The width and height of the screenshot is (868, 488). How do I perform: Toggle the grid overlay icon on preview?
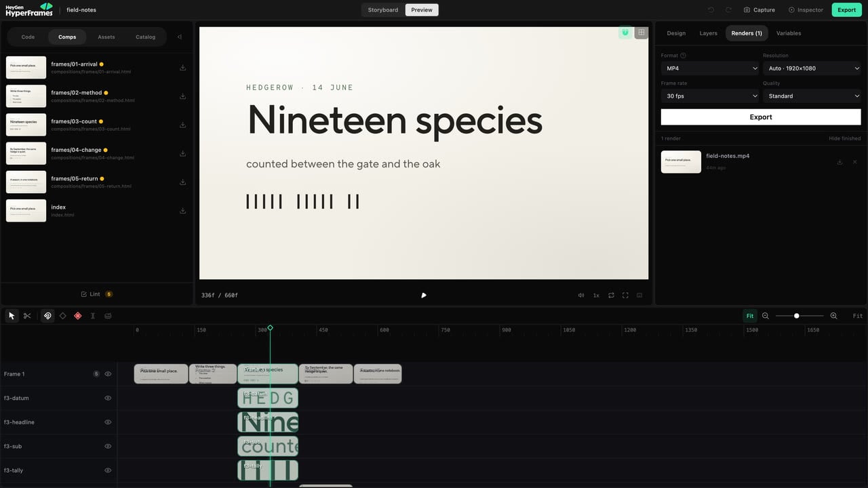pyautogui.click(x=641, y=33)
